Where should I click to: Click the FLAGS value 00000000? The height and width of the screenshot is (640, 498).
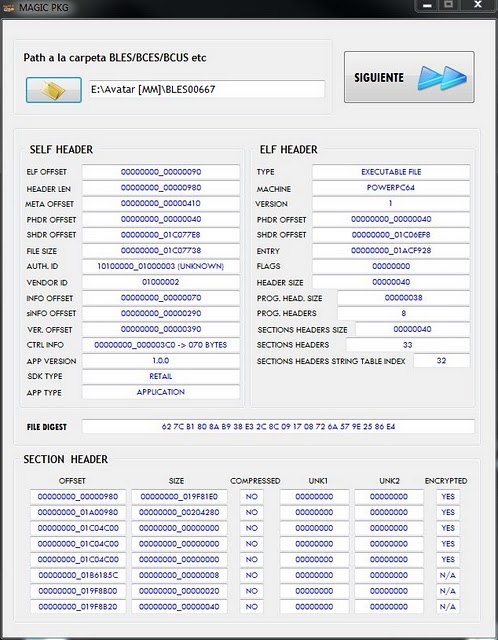tap(391, 266)
